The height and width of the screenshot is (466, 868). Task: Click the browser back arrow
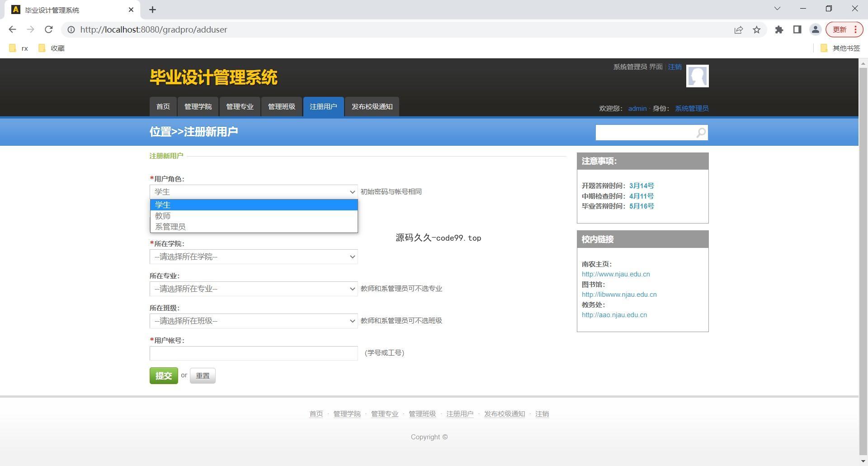[x=12, y=29]
